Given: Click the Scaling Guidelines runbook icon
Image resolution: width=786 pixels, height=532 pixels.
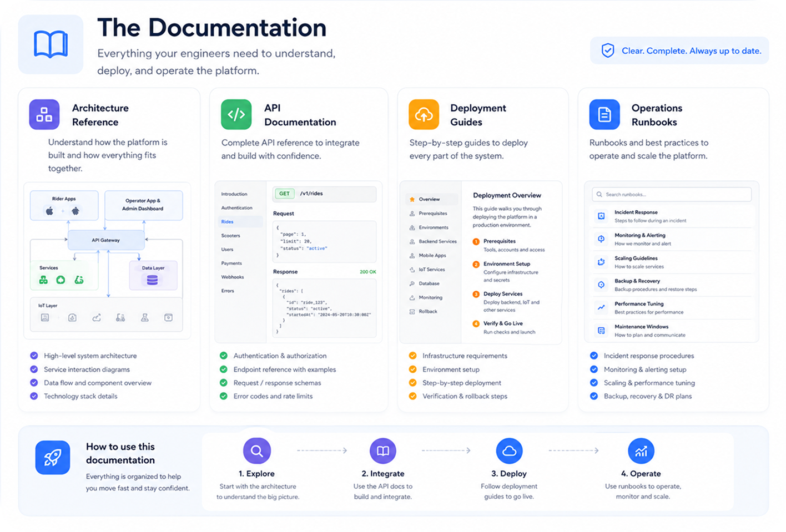Looking at the screenshot, I should pyautogui.click(x=601, y=262).
